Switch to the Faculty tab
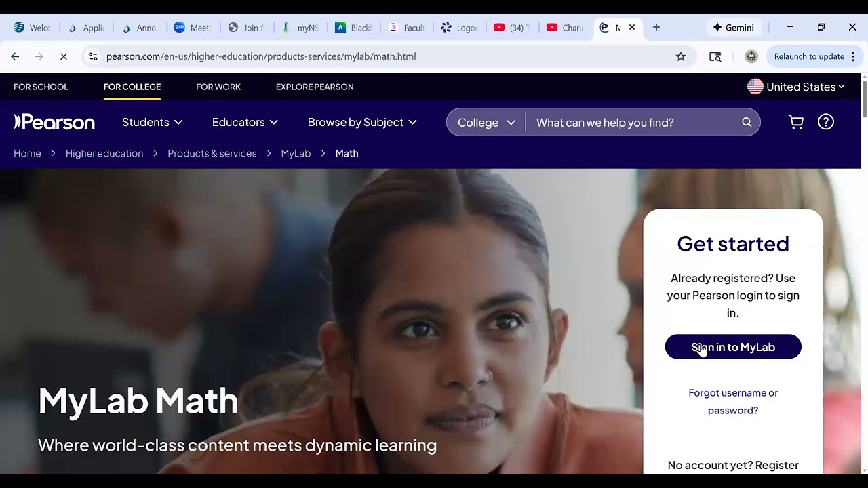 click(x=408, y=27)
